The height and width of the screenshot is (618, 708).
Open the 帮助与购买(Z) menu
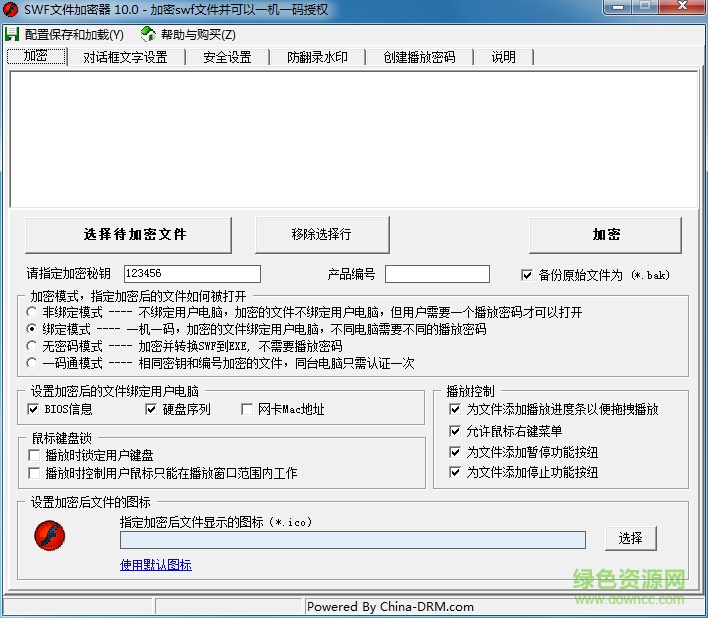click(197, 35)
